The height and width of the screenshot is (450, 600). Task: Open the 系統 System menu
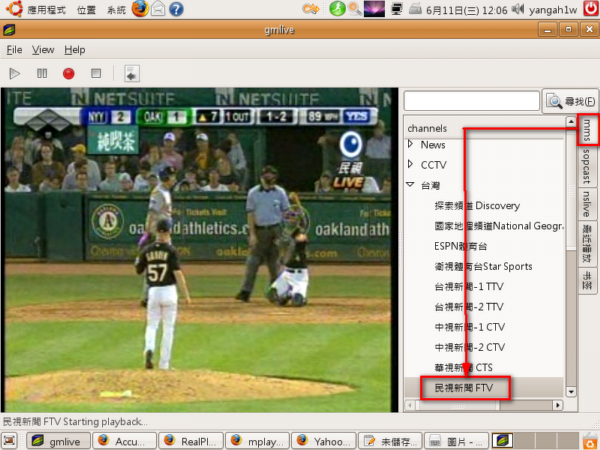(x=116, y=10)
